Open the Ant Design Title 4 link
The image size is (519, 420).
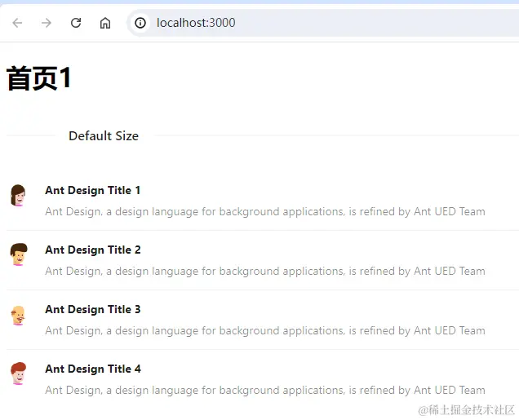click(93, 369)
